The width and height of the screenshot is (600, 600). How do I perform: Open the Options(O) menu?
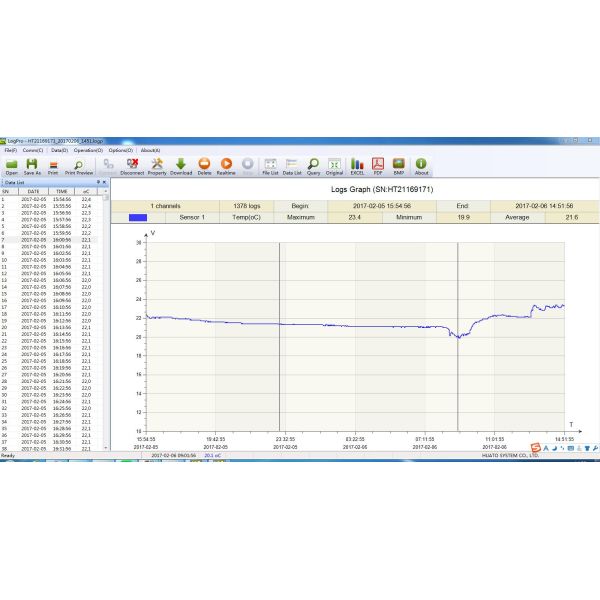(120, 150)
